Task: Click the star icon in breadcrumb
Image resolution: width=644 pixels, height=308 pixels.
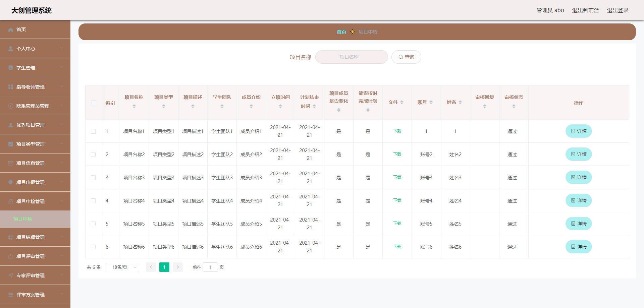Action: click(x=353, y=32)
